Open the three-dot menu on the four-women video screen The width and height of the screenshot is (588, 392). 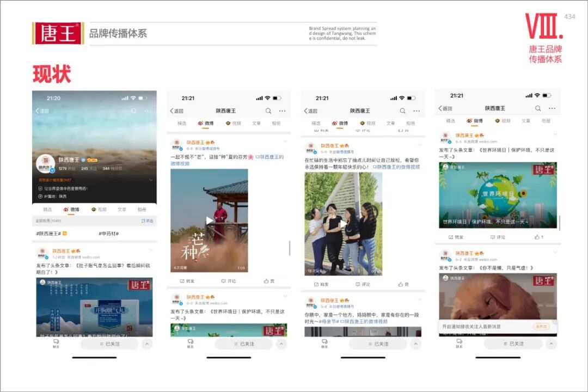tap(416, 111)
